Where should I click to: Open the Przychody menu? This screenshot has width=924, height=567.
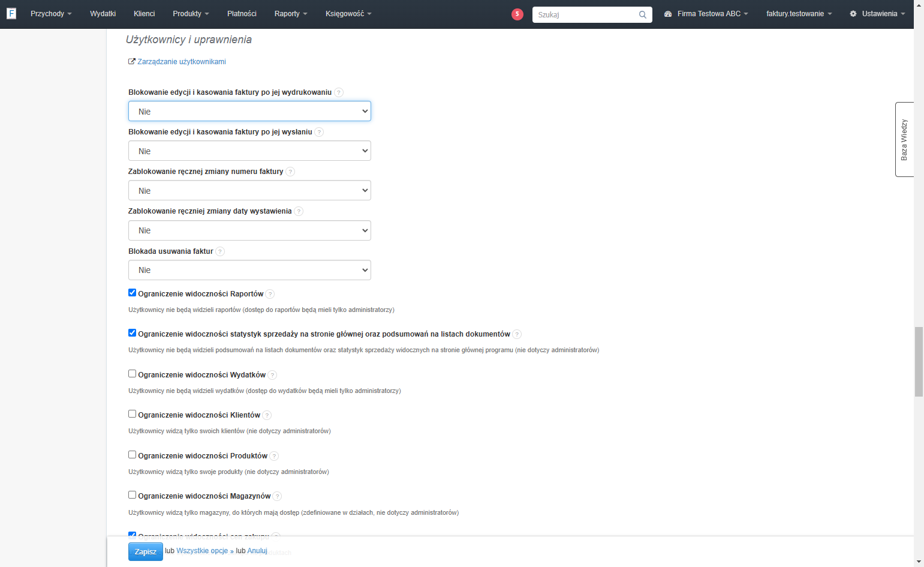(51, 14)
